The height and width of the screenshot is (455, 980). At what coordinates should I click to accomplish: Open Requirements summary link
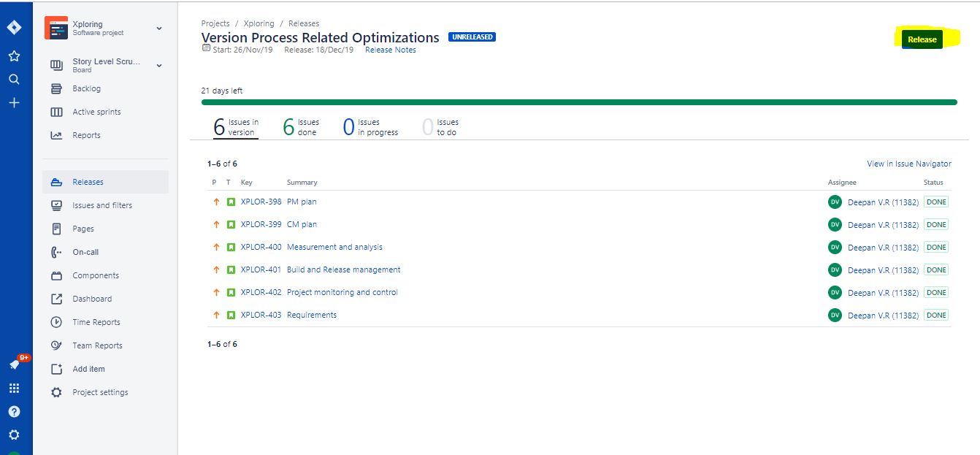pyautogui.click(x=312, y=315)
